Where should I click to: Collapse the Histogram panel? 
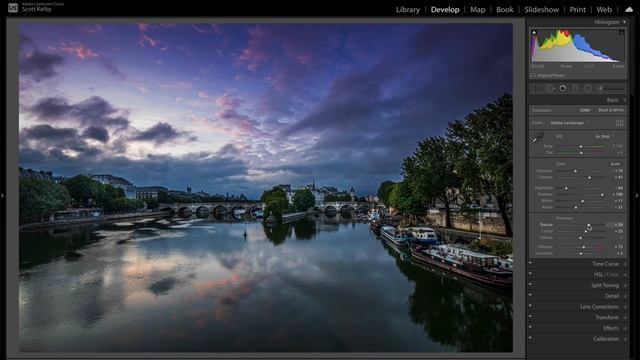[624, 22]
